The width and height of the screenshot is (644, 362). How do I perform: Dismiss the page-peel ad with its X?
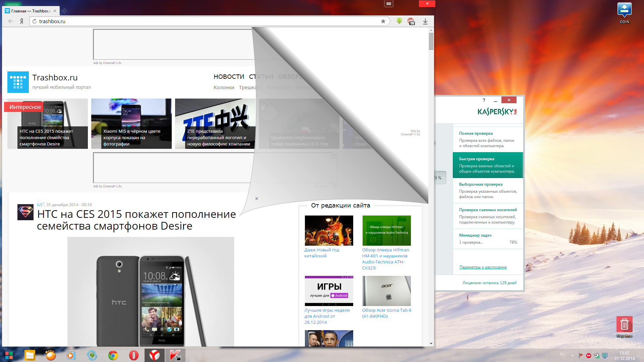(257, 199)
